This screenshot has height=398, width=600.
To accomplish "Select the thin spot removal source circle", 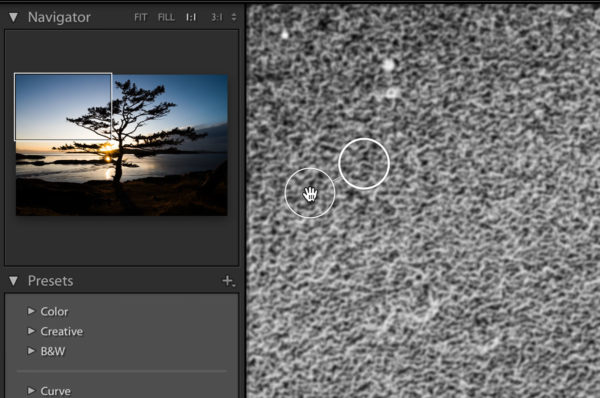I will point(310,193).
